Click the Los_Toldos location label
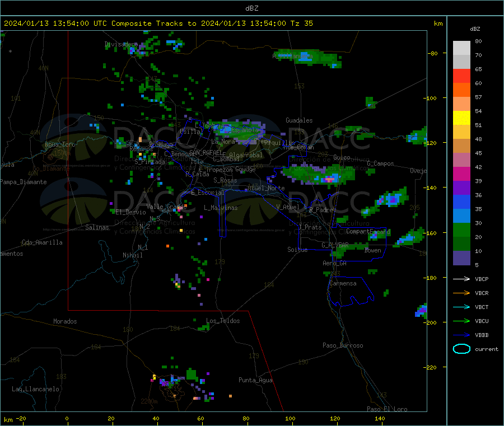 coord(223,321)
